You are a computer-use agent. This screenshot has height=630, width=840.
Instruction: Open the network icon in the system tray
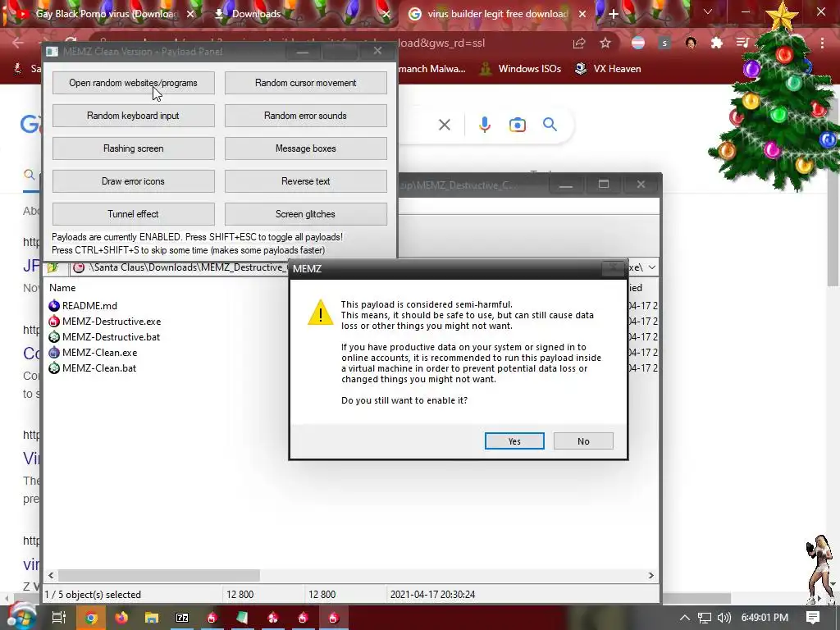705,618
